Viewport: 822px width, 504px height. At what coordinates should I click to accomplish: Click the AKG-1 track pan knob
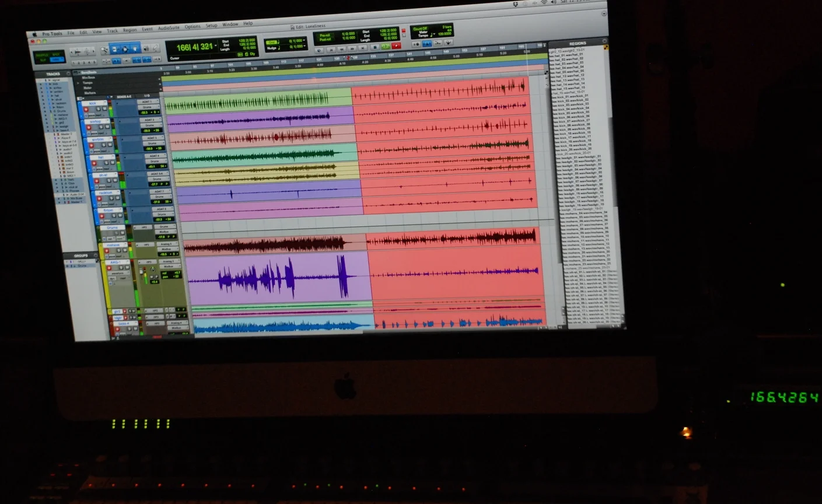tap(153, 269)
